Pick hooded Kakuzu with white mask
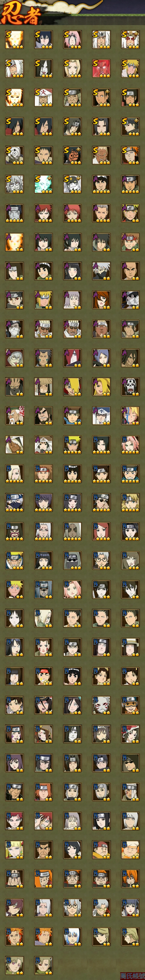 (x=14, y=329)
